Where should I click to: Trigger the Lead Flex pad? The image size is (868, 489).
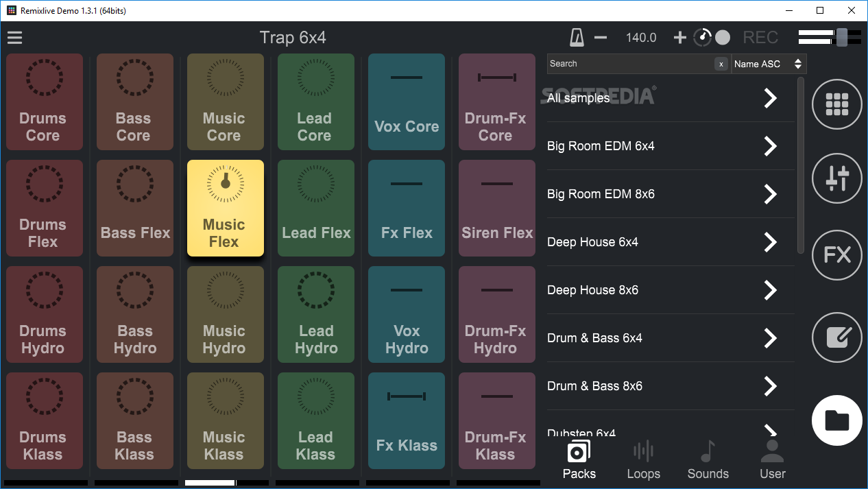tap(316, 208)
